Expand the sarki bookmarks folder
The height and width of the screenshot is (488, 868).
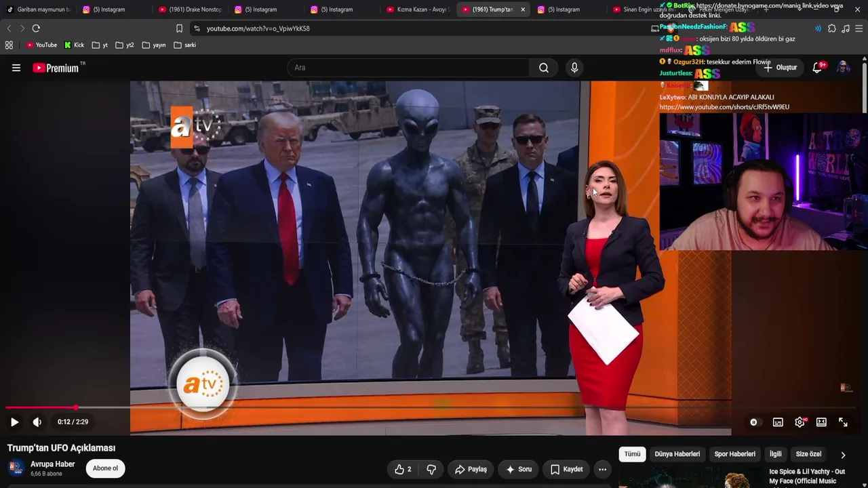coord(184,45)
